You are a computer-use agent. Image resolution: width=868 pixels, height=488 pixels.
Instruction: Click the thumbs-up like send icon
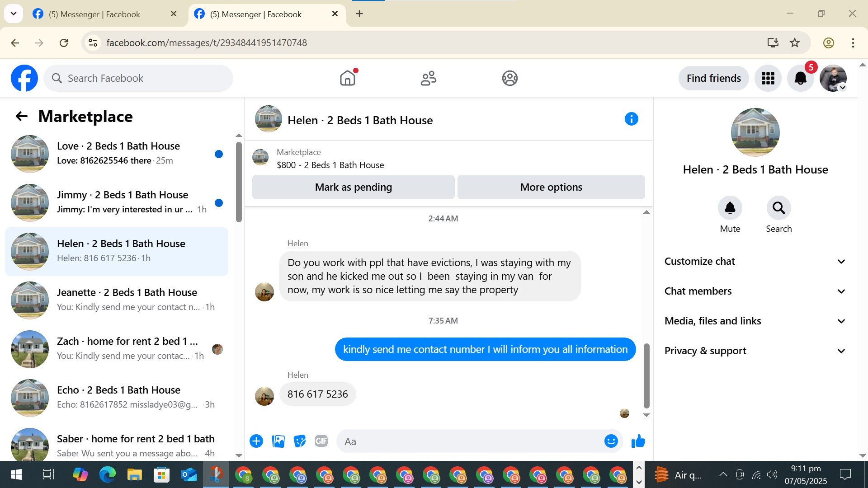click(x=638, y=441)
